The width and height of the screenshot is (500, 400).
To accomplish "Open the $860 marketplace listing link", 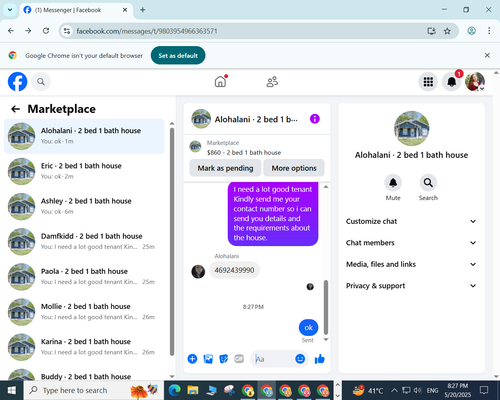I will click(244, 152).
